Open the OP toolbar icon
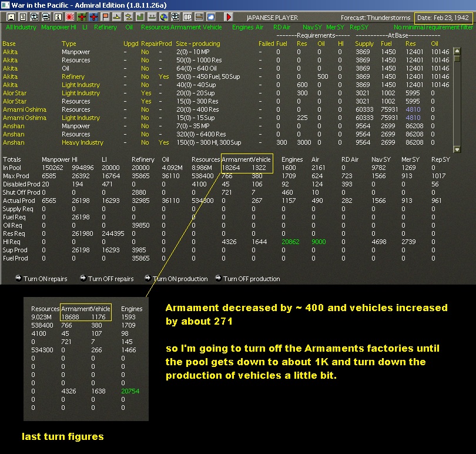The height and width of the screenshot is (454, 476). [x=187, y=17]
